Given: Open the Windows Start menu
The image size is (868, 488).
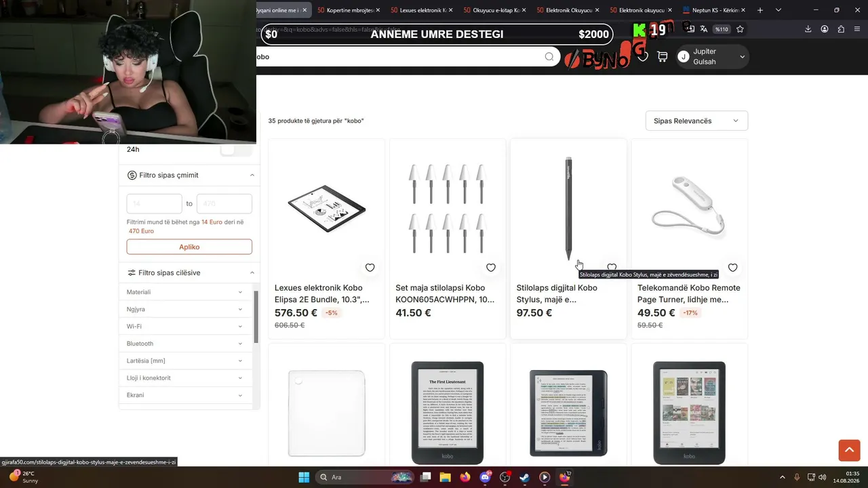Looking at the screenshot, I should pos(304,477).
